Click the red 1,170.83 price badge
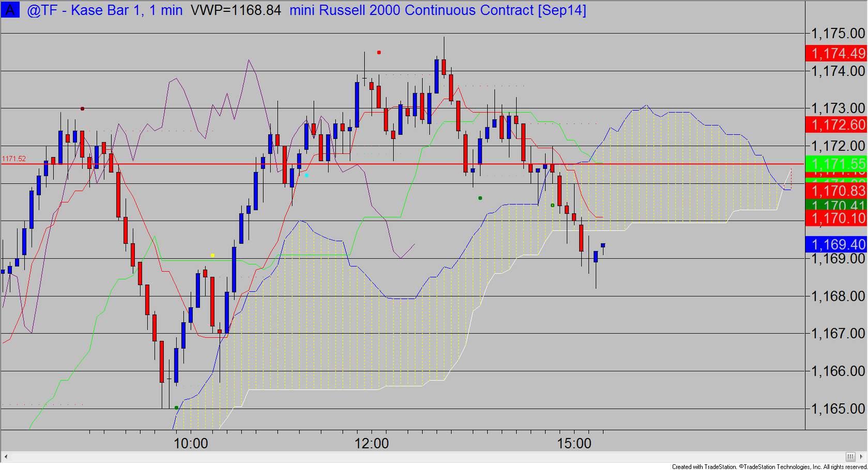The height and width of the screenshot is (470, 868). (x=836, y=191)
